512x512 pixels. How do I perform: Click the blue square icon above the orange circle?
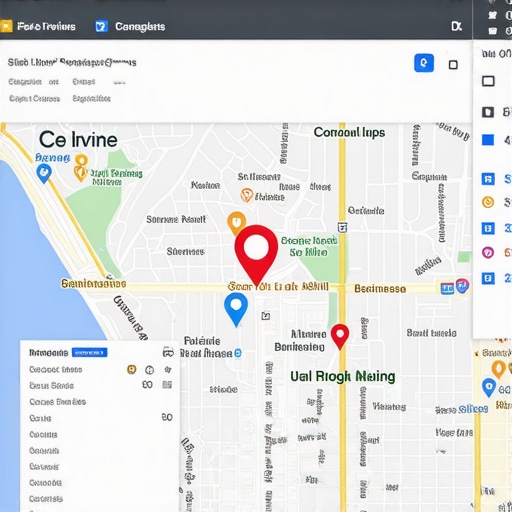coord(488,179)
